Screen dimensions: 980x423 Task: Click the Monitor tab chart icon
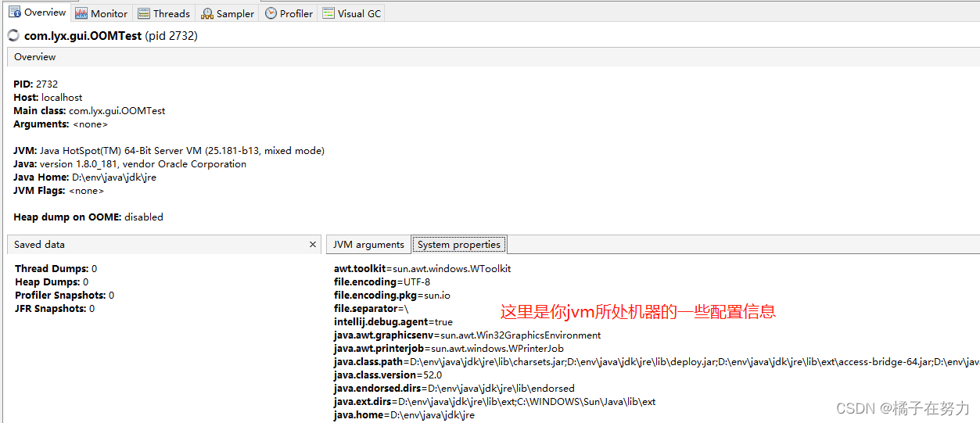tap(81, 13)
